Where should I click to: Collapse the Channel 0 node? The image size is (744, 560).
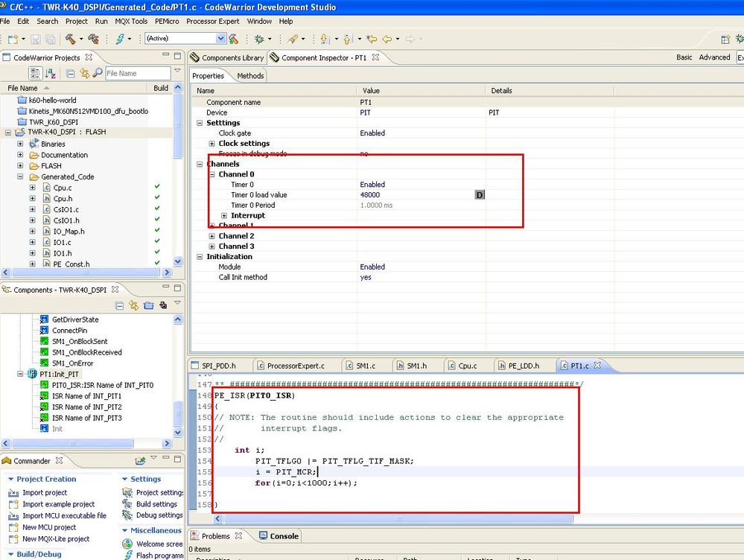click(212, 174)
